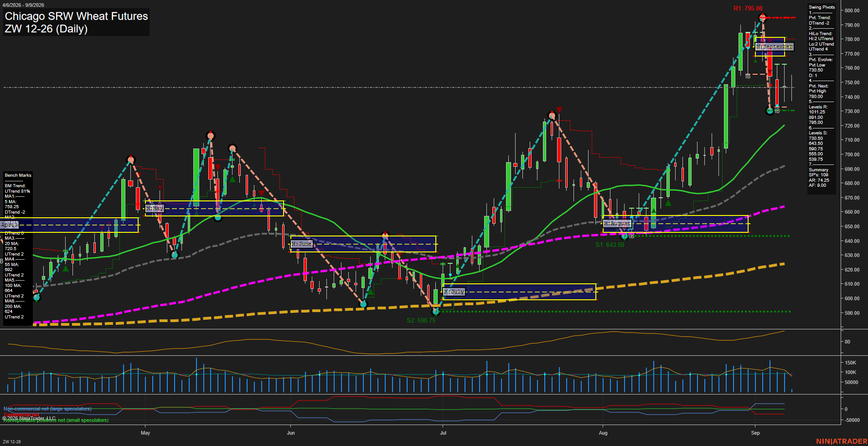Click the 150K volume axis label

click(x=851, y=363)
